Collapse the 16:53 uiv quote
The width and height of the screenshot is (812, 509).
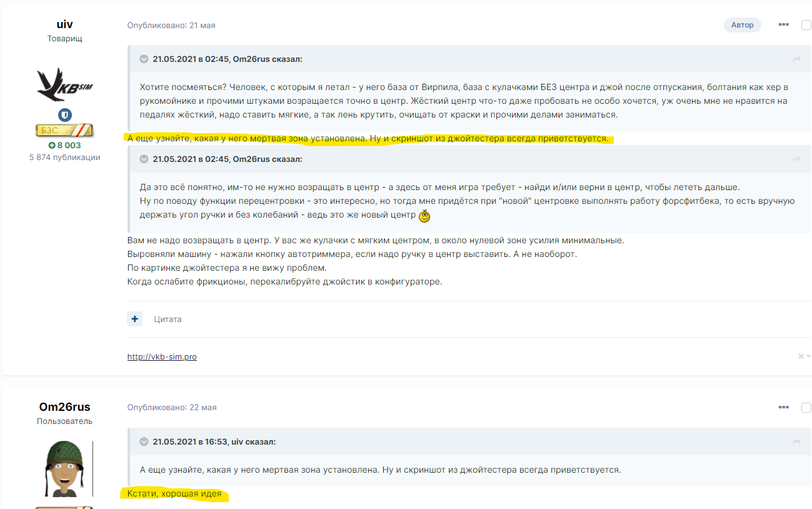coord(144,441)
